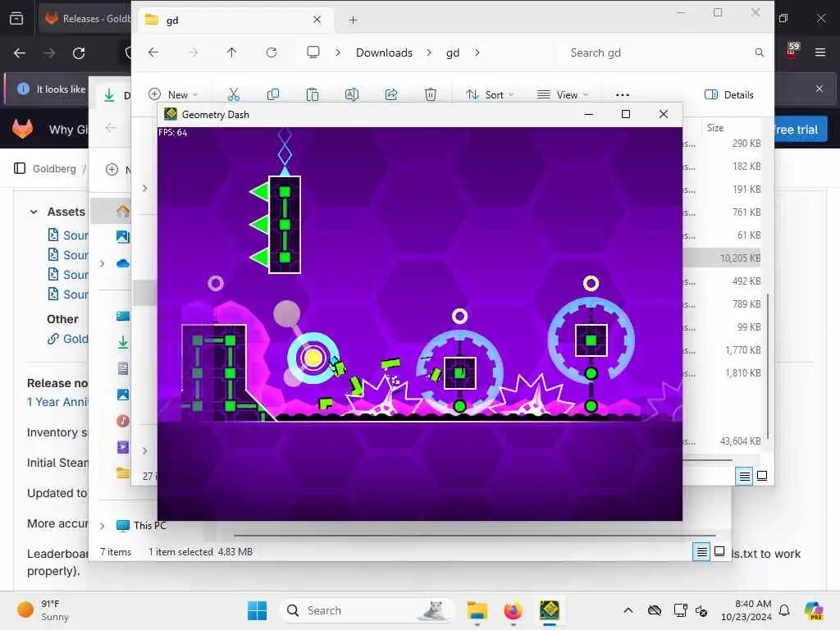Screen dimensions: 840x630
Task: Go back in Firefox browser
Action: tap(20, 53)
